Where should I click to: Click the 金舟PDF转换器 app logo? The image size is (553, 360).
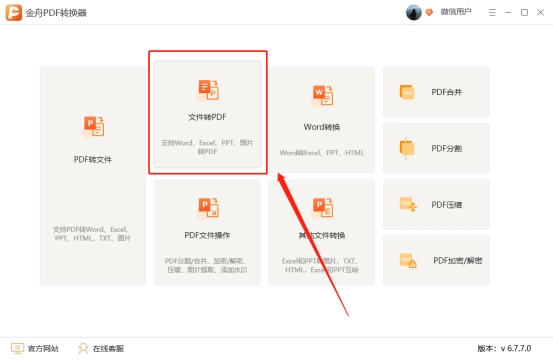click(13, 13)
